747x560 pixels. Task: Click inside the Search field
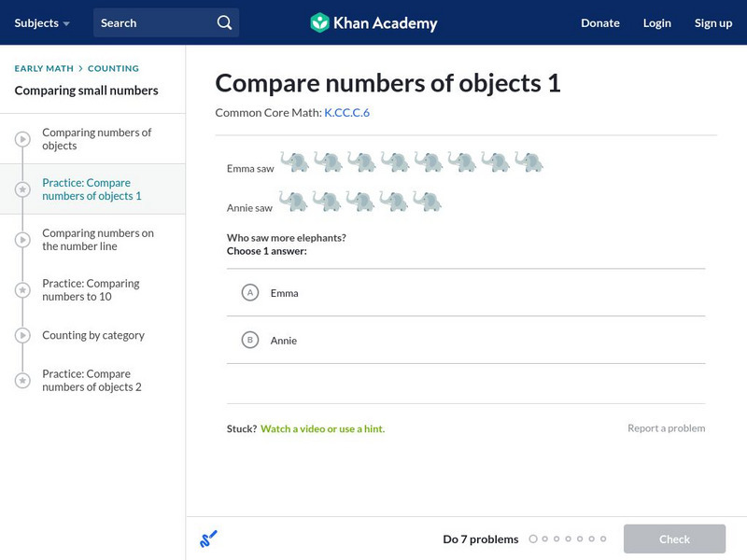point(154,22)
